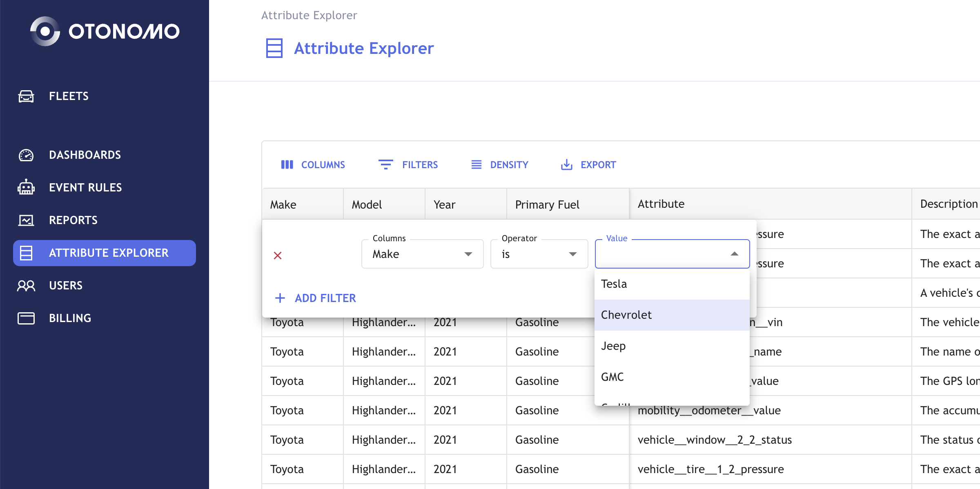Open the COLUMNS panel button
Viewport: 980px width, 489px height.
click(313, 165)
